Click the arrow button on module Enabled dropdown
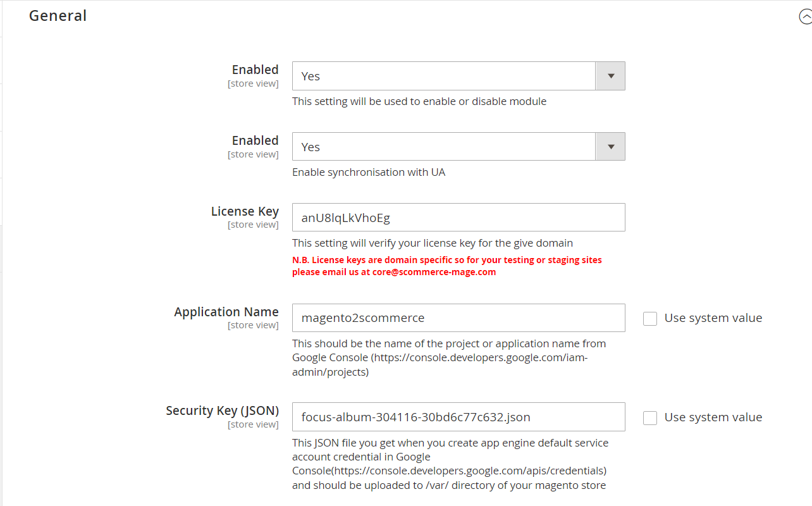The width and height of the screenshot is (812, 506). (x=610, y=76)
